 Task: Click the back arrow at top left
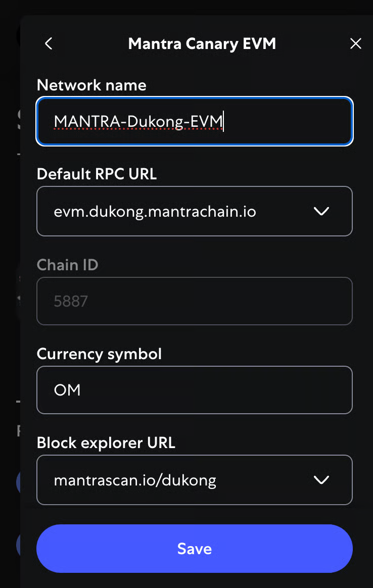[x=48, y=43]
